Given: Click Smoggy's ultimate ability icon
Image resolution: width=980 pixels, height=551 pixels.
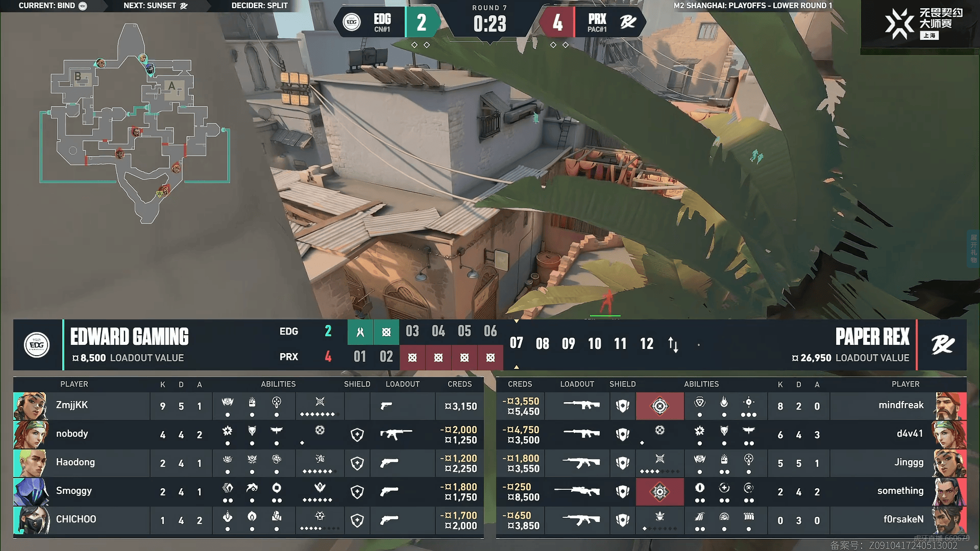Looking at the screenshot, I should pos(320,487).
